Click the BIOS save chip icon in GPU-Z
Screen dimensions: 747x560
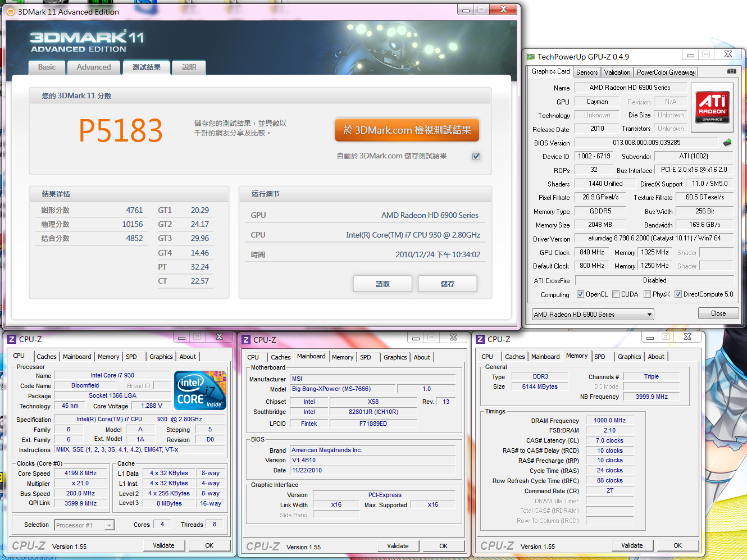[x=727, y=143]
